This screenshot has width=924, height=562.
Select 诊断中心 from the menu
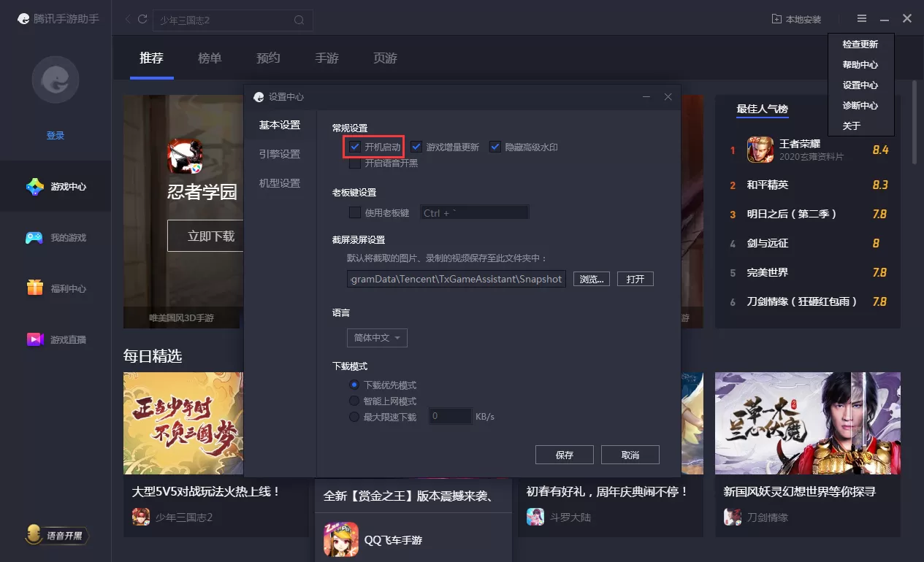coord(860,106)
